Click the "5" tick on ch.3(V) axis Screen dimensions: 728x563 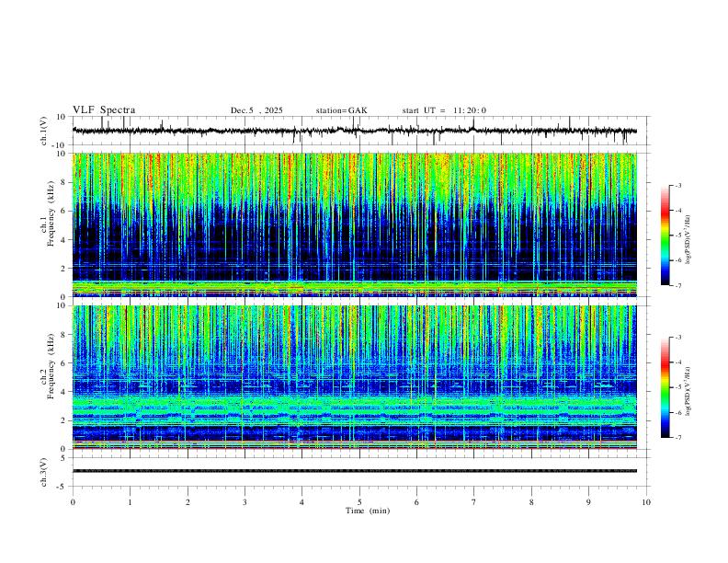[63, 458]
